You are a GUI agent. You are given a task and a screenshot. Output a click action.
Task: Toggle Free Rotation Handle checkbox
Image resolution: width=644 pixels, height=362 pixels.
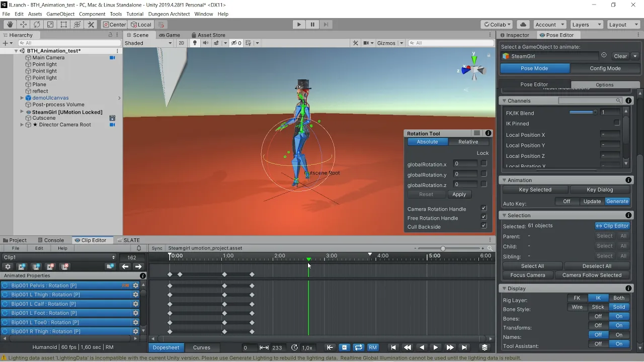tap(484, 217)
